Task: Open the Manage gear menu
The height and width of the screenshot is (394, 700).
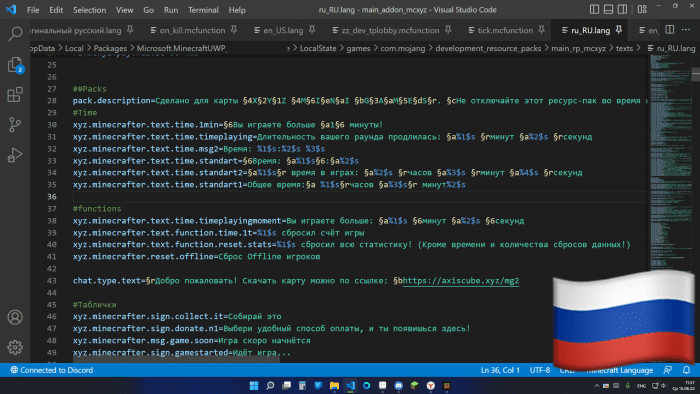Action: 15,347
